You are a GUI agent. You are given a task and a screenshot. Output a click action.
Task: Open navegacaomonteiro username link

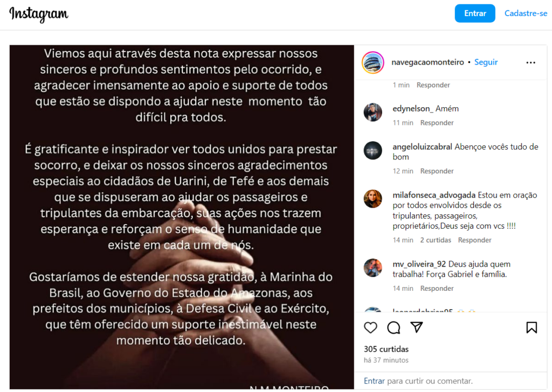coord(427,62)
